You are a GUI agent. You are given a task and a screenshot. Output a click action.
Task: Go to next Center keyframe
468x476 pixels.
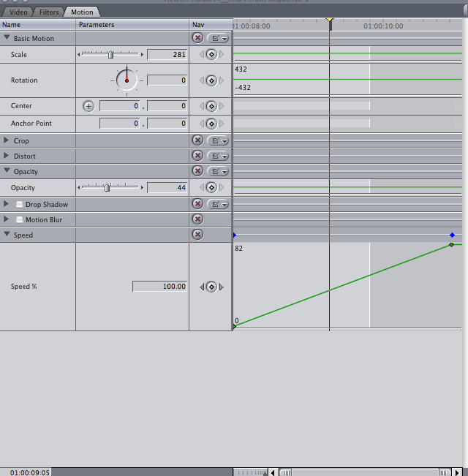[222, 106]
